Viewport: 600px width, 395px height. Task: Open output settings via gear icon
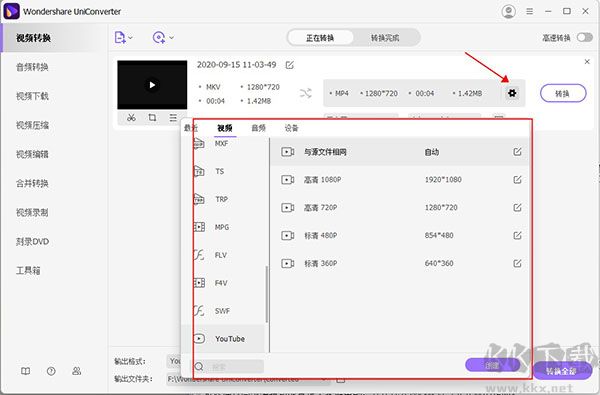(512, 93)
